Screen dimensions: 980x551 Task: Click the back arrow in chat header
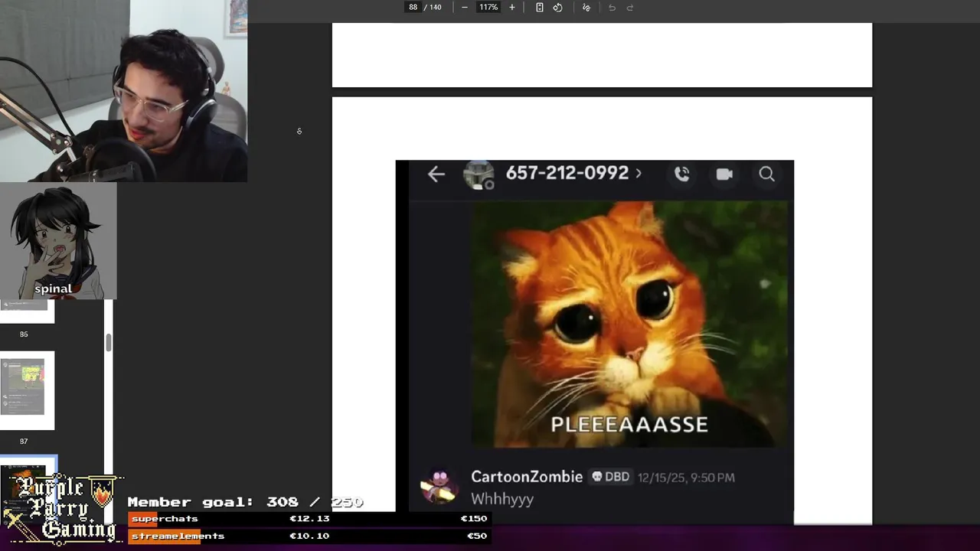click(x=436, y=174)
